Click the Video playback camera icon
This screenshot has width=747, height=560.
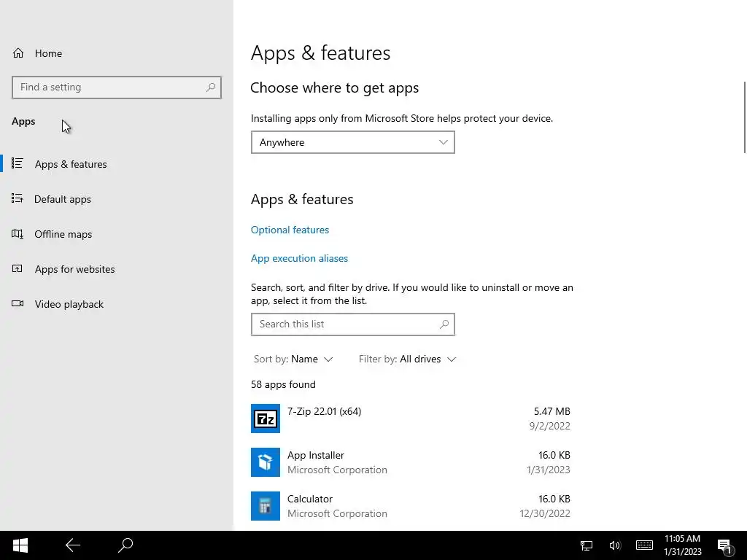point(18,303)
